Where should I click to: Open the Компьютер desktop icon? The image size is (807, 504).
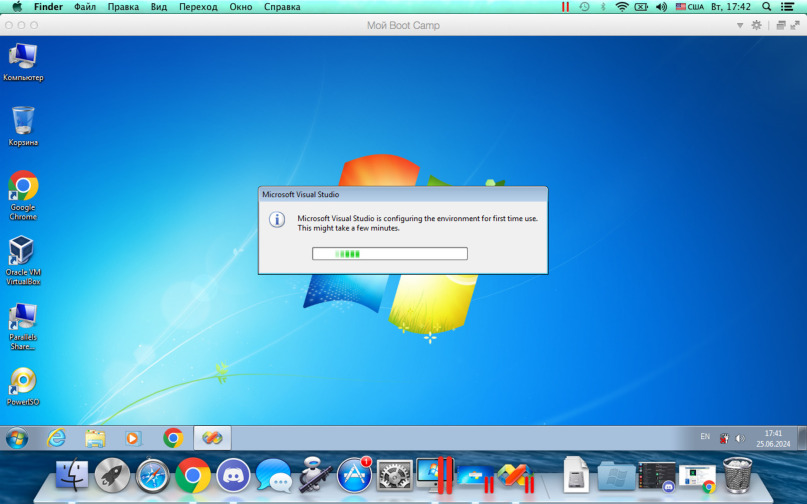click(x=23, y=62)
